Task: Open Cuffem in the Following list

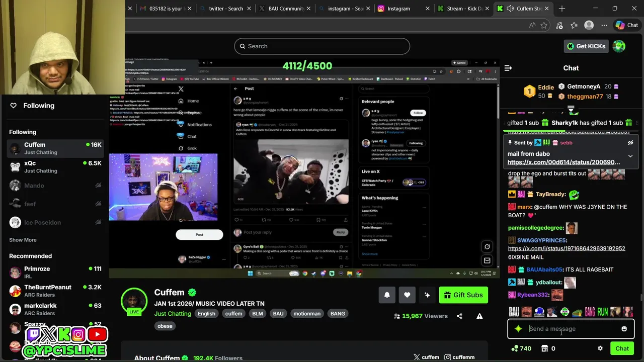Action: (x=55, y=148)
